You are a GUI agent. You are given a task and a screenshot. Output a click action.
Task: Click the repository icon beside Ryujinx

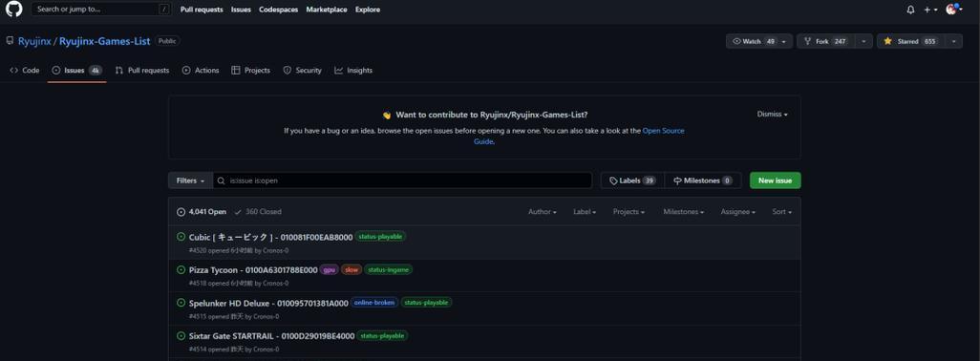(10, 41)
